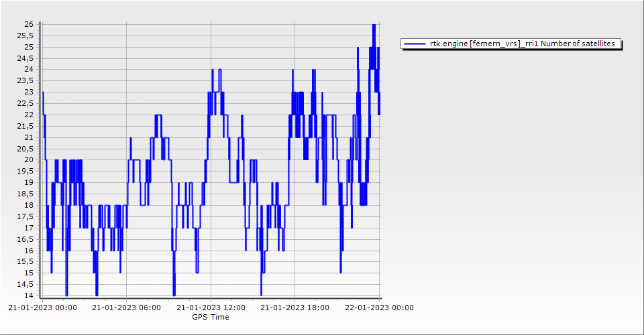Select the GPS Time axis title
Screen dimensions: 644x335
(x=210, y=317)
